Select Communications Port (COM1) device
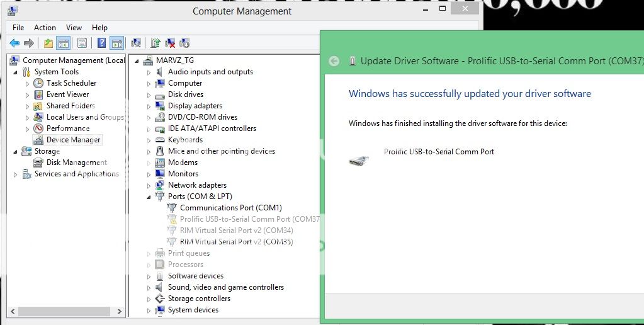The height and width of the screenshot is (325, 644). coord(231,208)
